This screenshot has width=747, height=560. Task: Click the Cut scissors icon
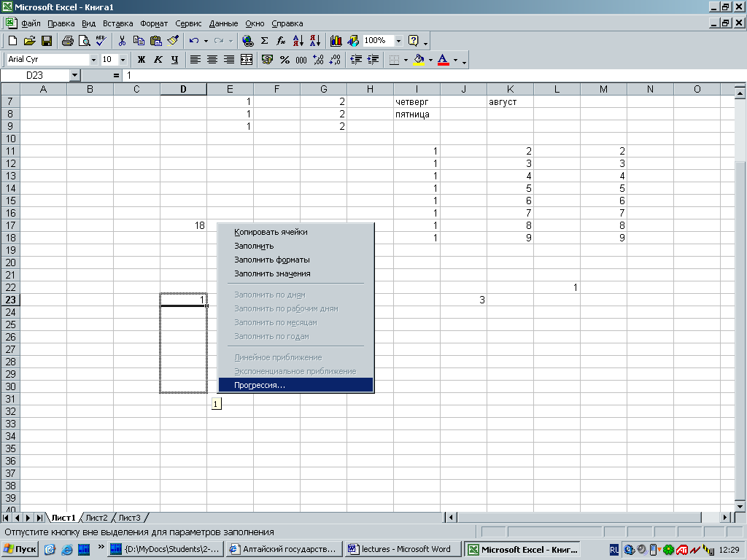122,41
